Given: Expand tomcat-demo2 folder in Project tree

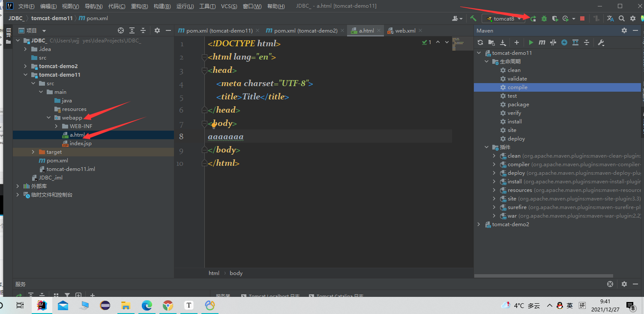Looking at the screenshot, I should click(x=25, y=66).
